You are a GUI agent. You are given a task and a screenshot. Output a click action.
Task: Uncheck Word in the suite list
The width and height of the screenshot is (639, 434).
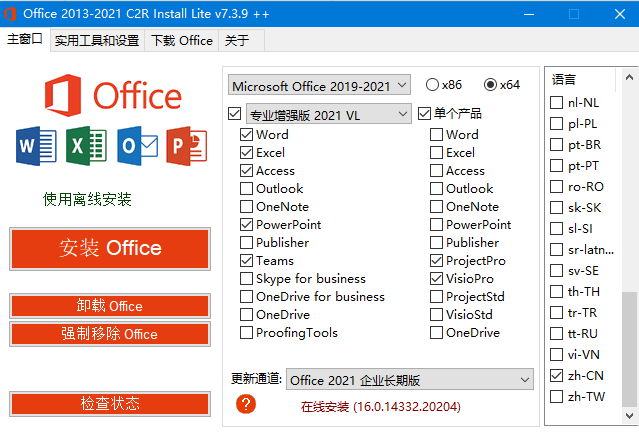247,134
